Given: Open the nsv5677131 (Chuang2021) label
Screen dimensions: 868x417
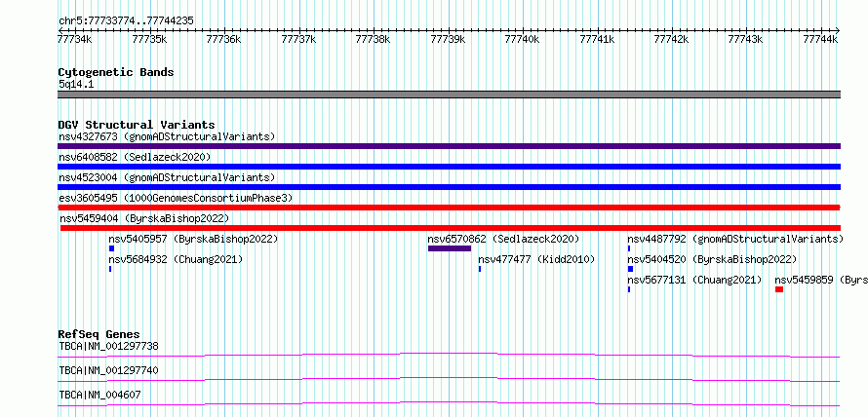Looking at the screenshot, I should [x=694, y=280].
